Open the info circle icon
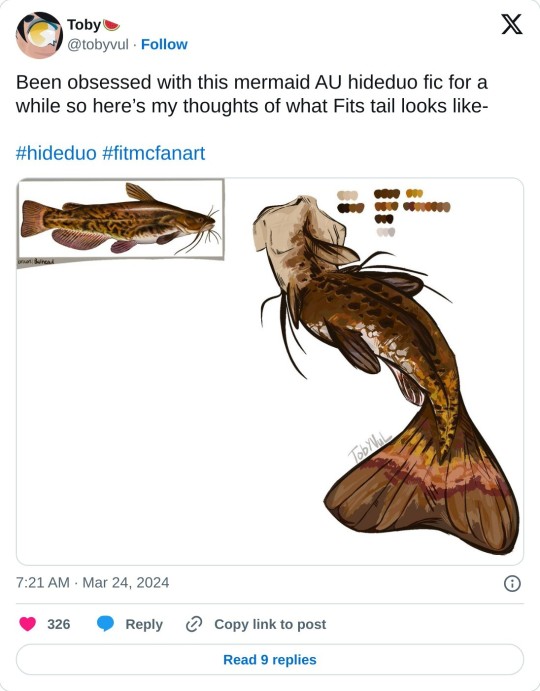Viewport: 540px width, 691px height. point(512,583)
